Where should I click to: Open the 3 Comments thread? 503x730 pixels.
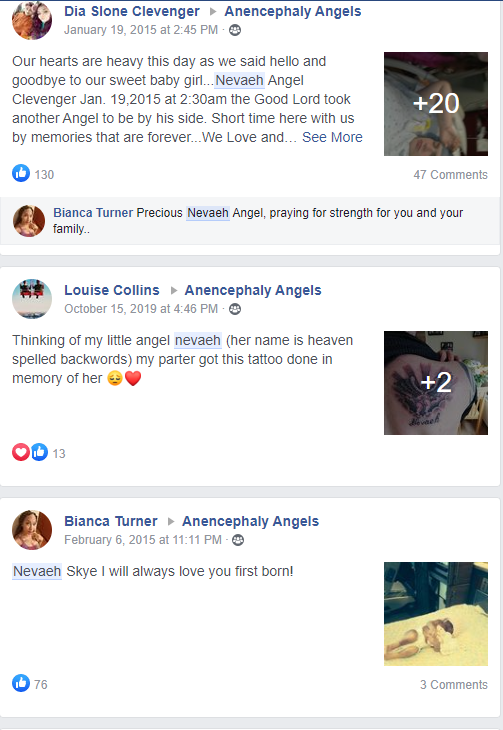coord(454,685)
